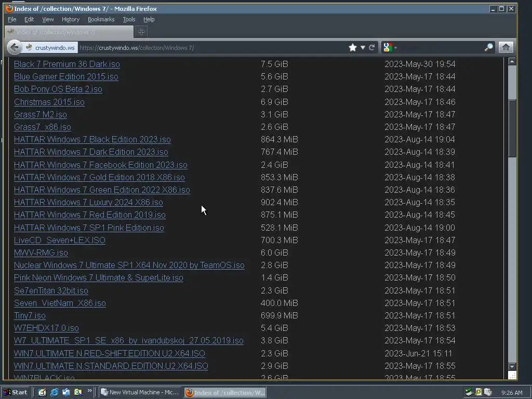Screen dimensions: 532x399
Task: Open the Help menu
Action: click(149, 19)
